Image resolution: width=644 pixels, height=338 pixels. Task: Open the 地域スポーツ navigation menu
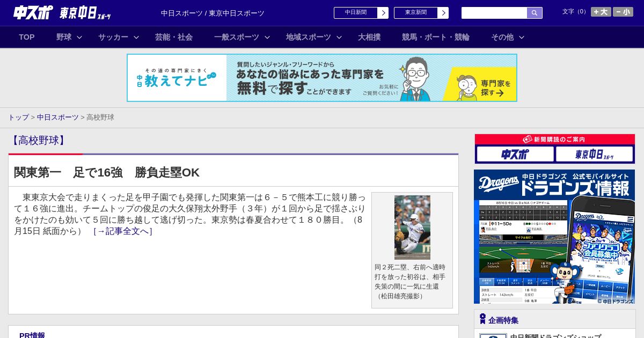[x=309, y=37]
